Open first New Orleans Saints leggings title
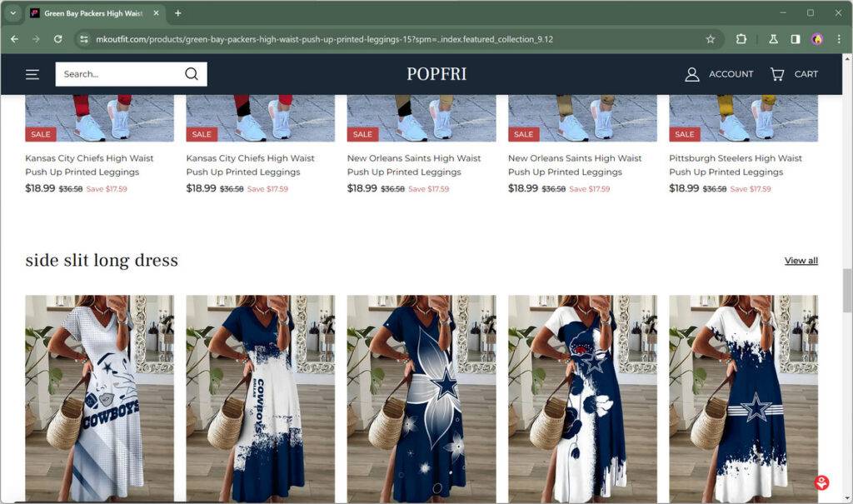The width and height of the screenshot is (853, 504). coord(414,165)
